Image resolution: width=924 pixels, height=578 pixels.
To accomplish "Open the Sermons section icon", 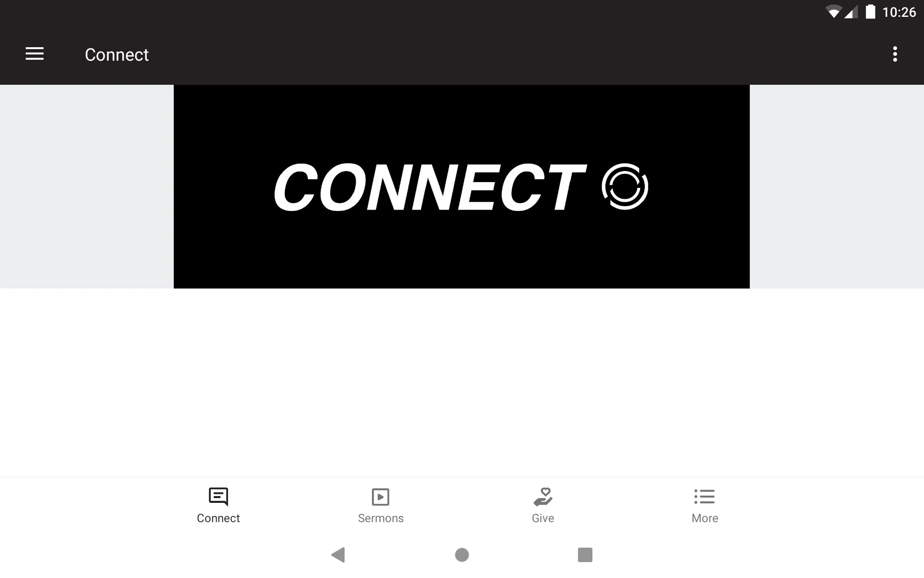I will tap(381, 496).
